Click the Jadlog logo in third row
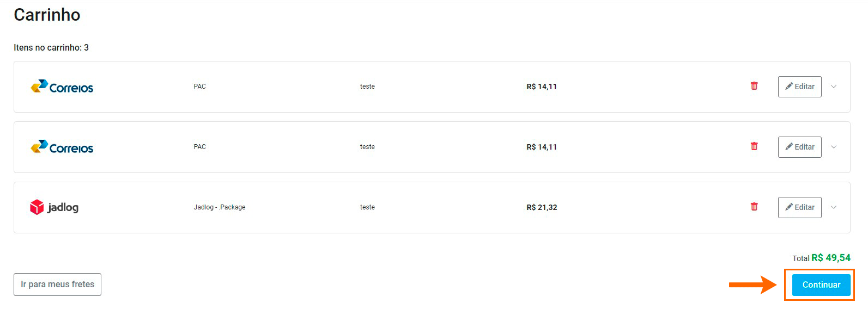This screenshot has width=868, height=309. click(54, 207)
